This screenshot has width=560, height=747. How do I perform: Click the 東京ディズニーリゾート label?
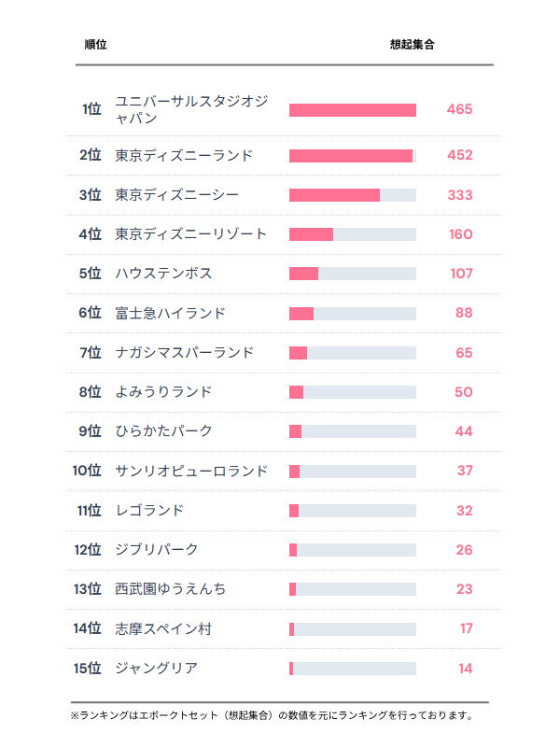tap(190, 234)
